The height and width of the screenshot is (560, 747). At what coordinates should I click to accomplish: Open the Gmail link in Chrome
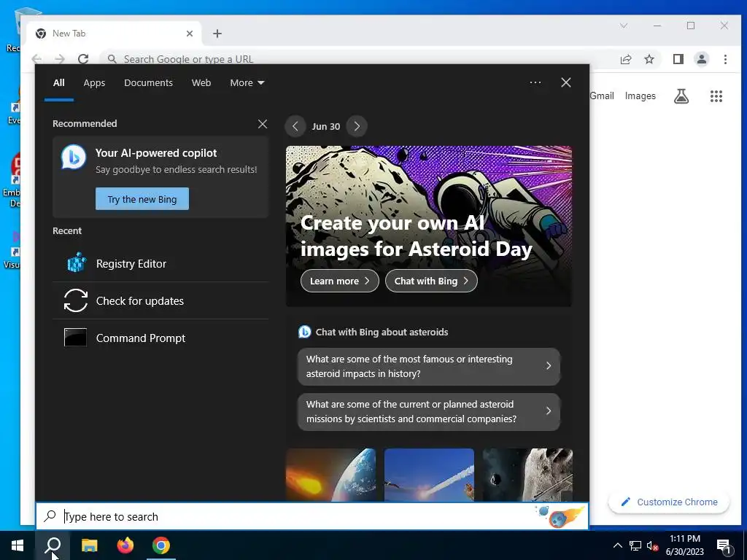(x=602, y=96)
